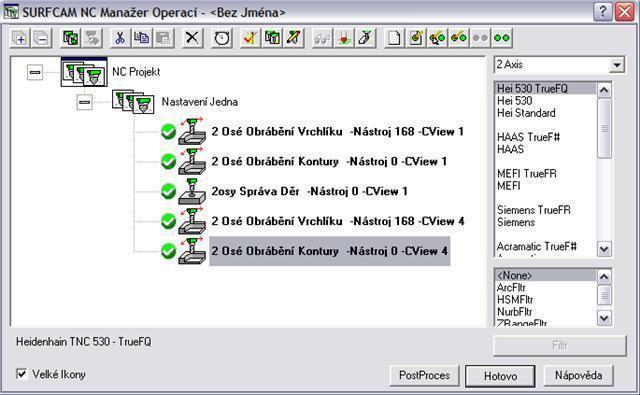Click the PostProces button
The width and height of the screenshot is (640, 395).
coord(424,375)
